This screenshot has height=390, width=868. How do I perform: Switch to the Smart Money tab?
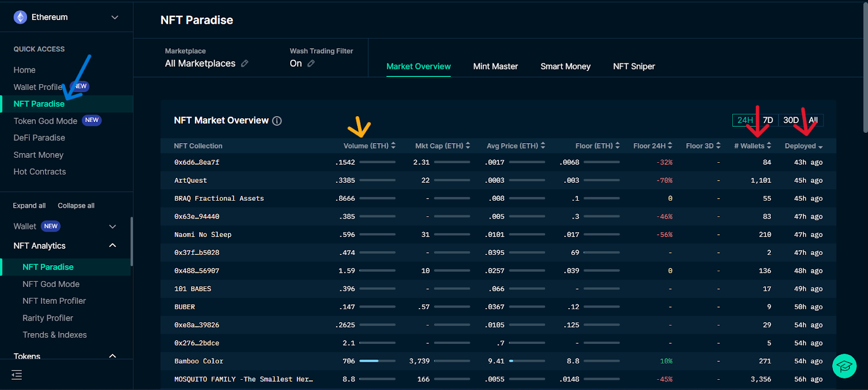pyautogui.click(x=565, y=66)
